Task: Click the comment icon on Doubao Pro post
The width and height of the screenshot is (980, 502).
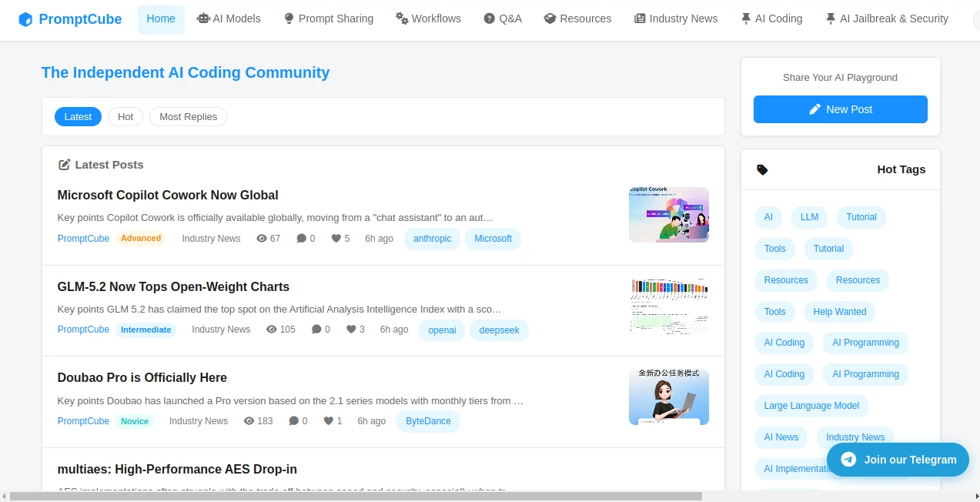Action: pos(294,421)
